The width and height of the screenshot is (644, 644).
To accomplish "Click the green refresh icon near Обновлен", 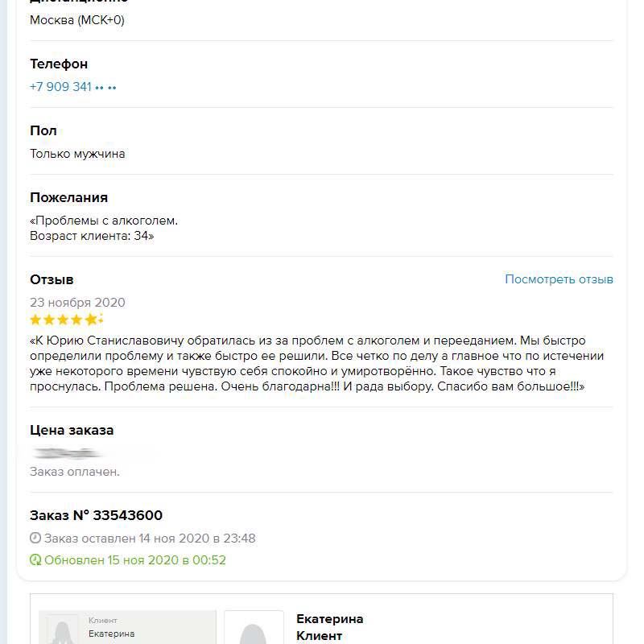I will [x=35, y=560].
